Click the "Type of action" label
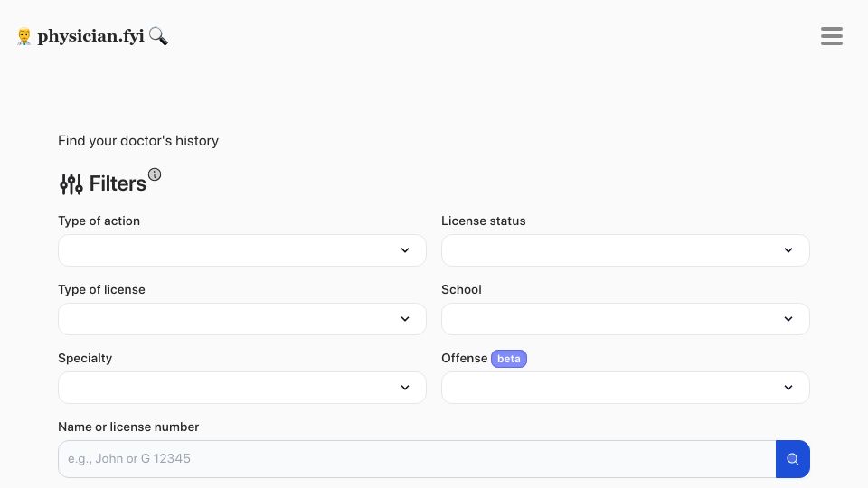The image size is (868, 488). [x=99, y=221]
